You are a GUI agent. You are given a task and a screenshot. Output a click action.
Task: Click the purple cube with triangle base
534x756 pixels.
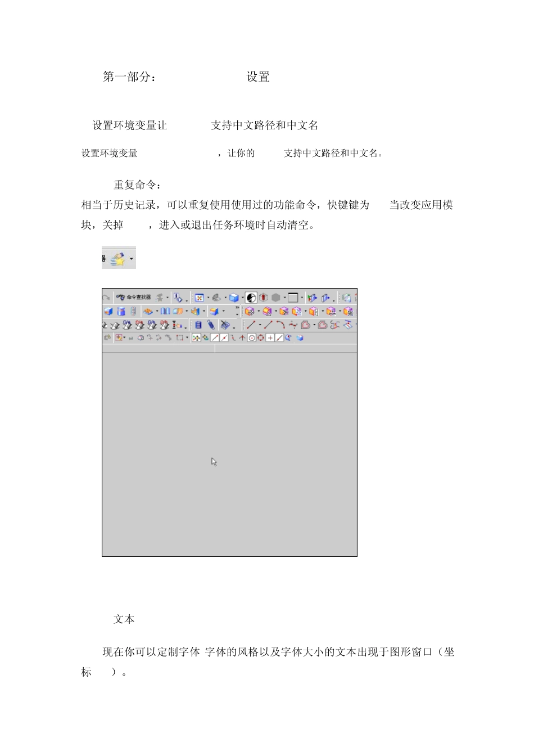coord(267,311)
